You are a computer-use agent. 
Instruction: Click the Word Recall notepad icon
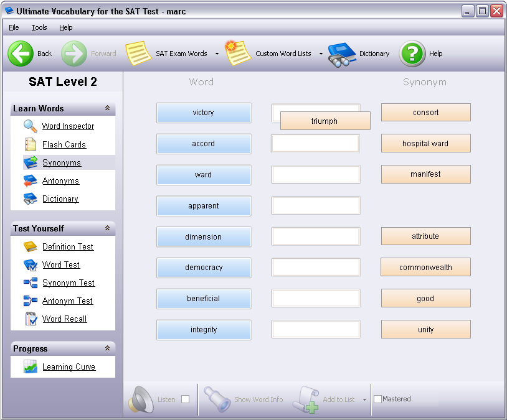(31, 319)
